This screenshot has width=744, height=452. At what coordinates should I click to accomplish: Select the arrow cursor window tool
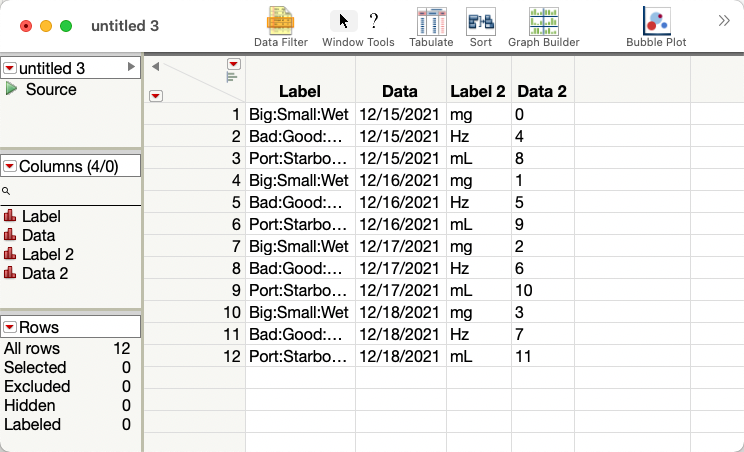[x=344, y=21]
